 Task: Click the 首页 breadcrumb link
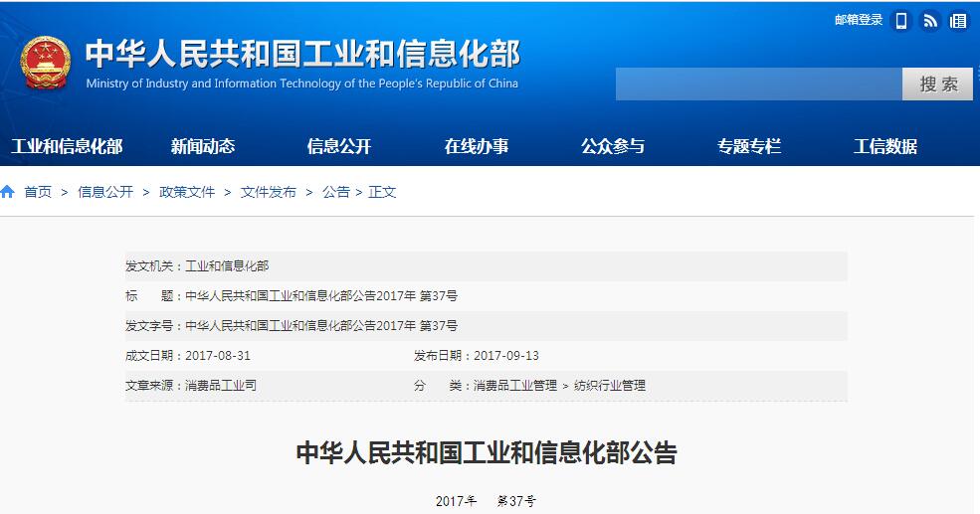tap(38, 192)
